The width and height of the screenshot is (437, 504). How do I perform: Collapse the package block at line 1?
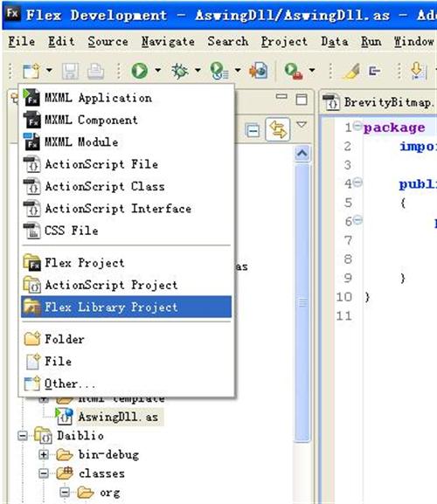pos(357,126)
